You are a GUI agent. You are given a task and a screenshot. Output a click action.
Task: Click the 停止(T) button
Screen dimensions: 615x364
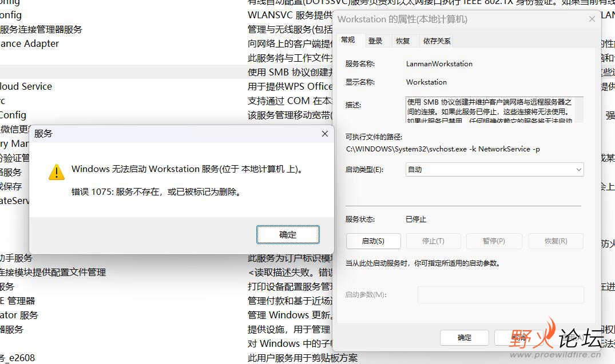click(433, 241)
